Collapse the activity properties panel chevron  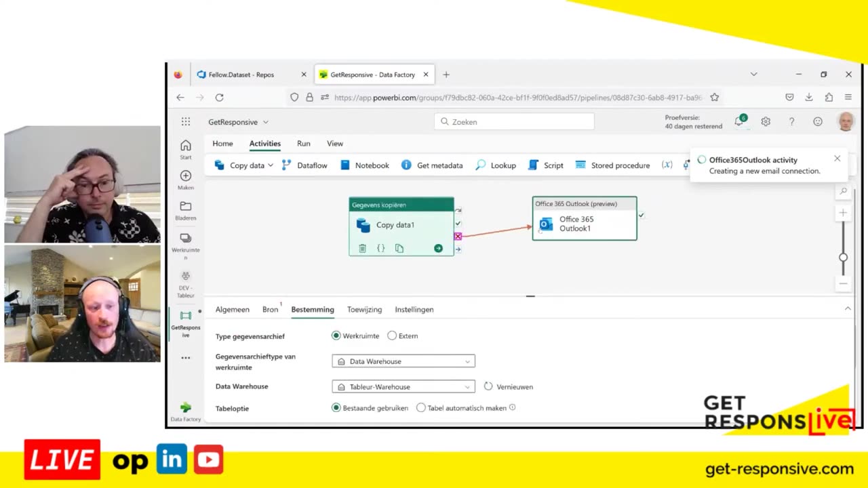click(x=848, y=309)
